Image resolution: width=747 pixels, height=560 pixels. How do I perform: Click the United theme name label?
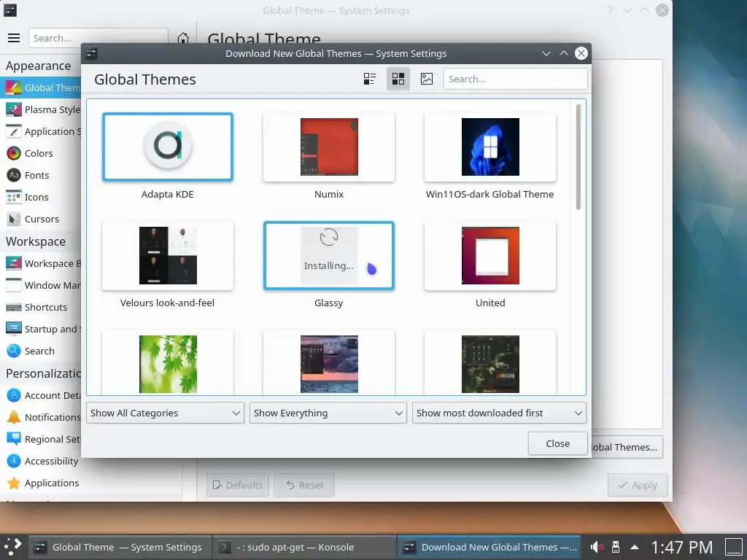(490, 303)
